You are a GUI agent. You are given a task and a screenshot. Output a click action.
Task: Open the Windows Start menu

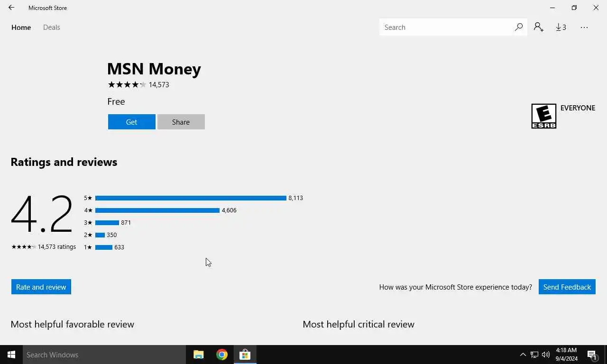[11, 355]
